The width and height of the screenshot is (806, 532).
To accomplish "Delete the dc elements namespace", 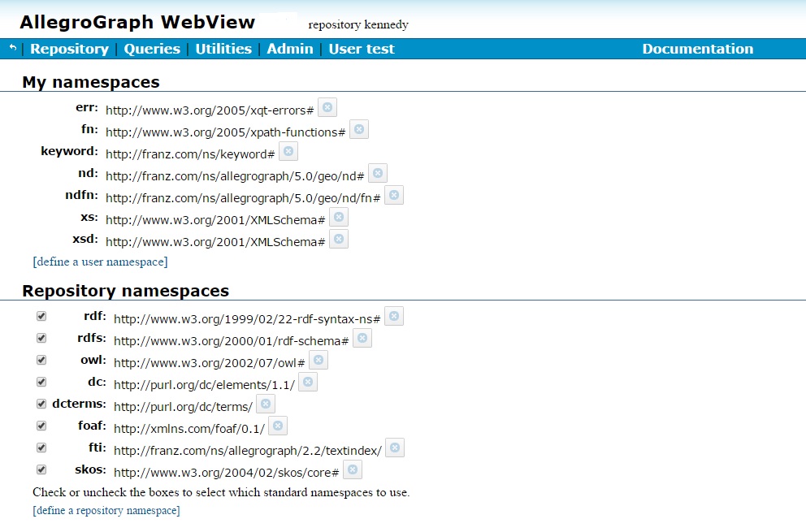I will click(x=307, y=382).
